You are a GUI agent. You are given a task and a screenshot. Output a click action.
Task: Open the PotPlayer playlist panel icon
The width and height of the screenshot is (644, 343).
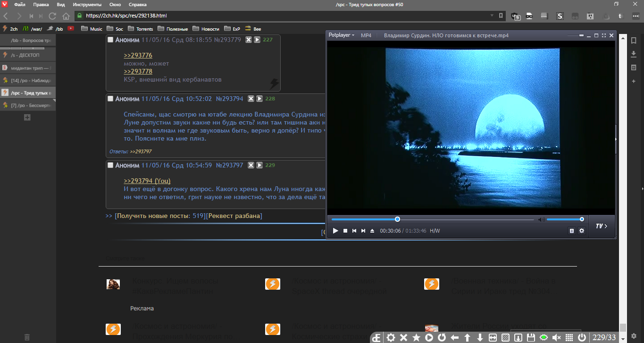click(572, 231)
